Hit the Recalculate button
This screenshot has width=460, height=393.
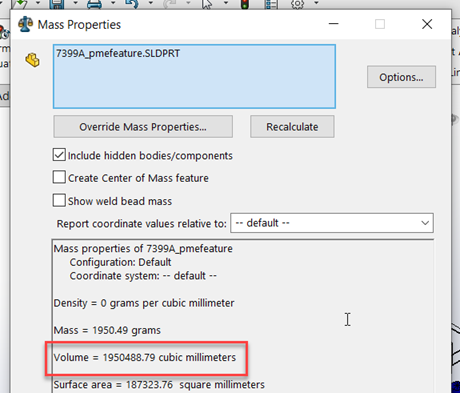[x=292, y=127]
